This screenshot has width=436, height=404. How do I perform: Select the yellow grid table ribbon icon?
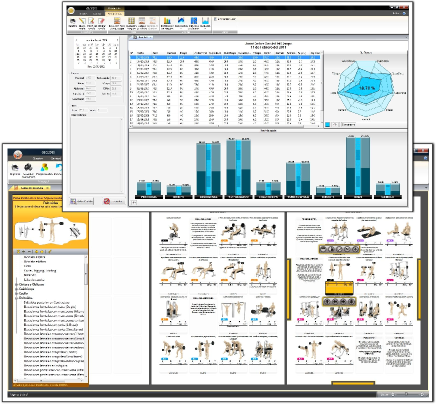(x=131, y=21)
